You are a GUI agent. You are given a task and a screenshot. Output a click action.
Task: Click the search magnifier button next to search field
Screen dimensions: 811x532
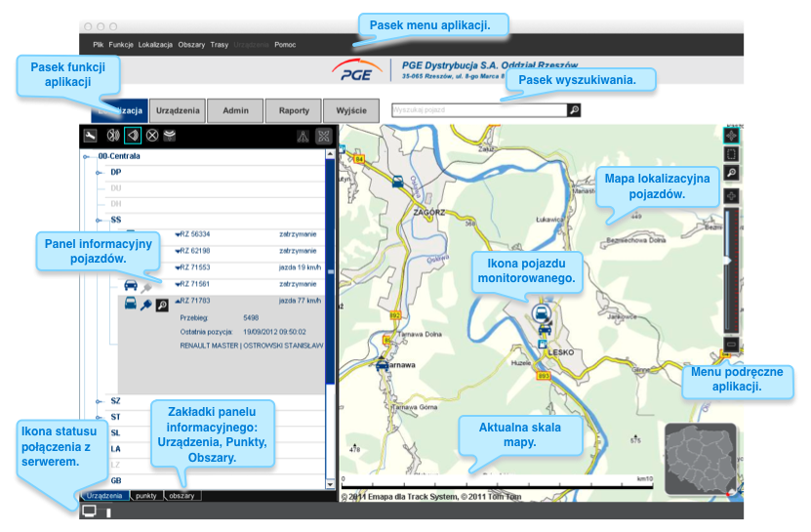574,110
